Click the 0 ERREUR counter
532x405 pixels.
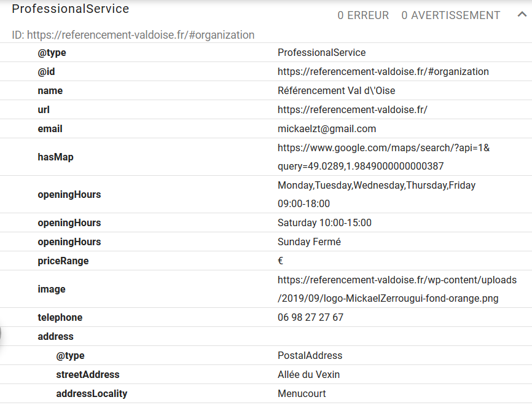click(363, 15)
